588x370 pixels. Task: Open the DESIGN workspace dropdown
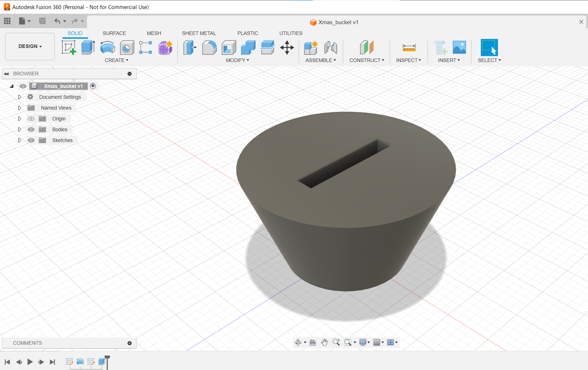click(x=30, y=46)
